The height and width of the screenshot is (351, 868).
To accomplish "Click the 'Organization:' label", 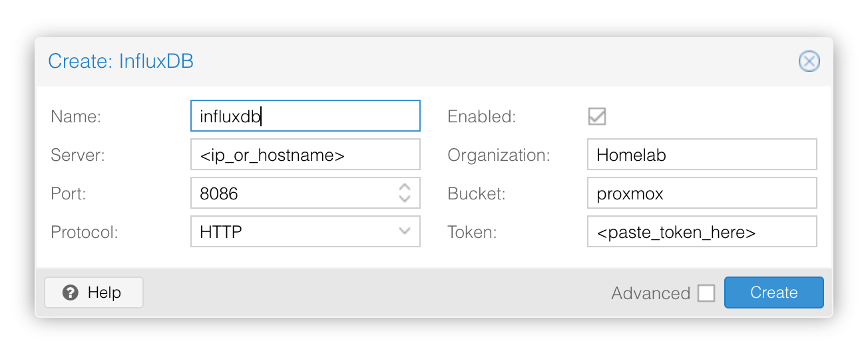I will click(x=499, y=155).
